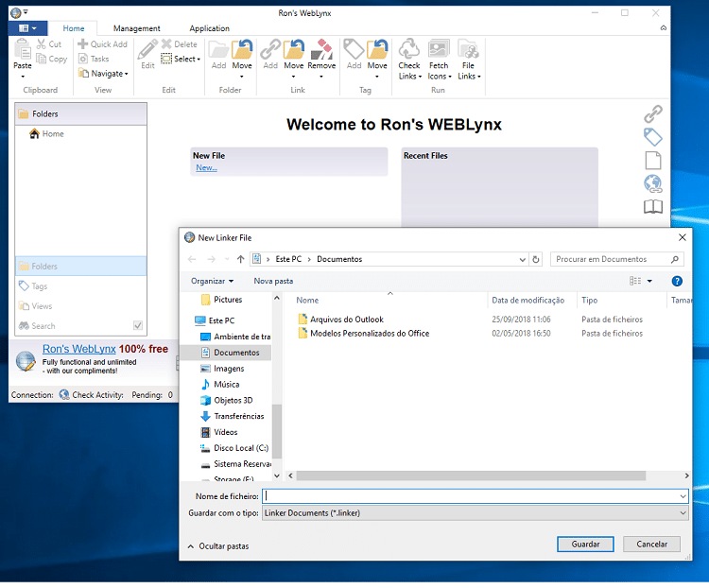Viewport: 709px width, 588px height.
Task: Click Este PC in the breadcrumb path
Action: 288,259
